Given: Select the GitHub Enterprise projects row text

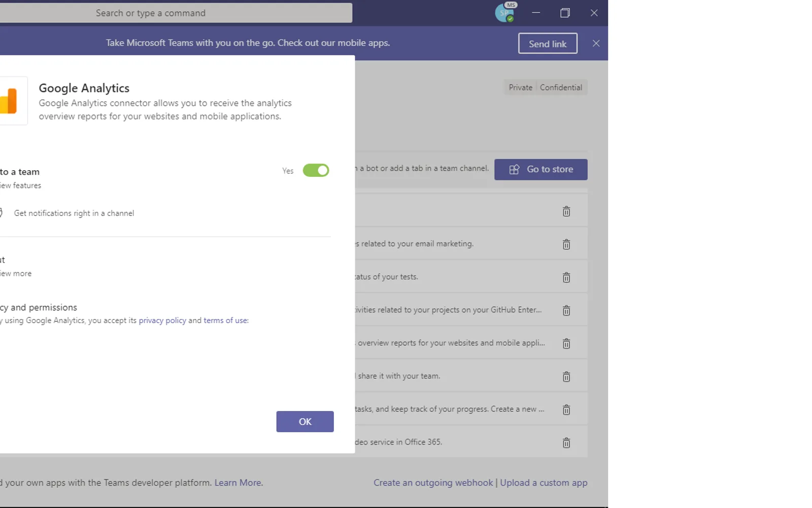Looking at the screenshot, I should [448, 310].
